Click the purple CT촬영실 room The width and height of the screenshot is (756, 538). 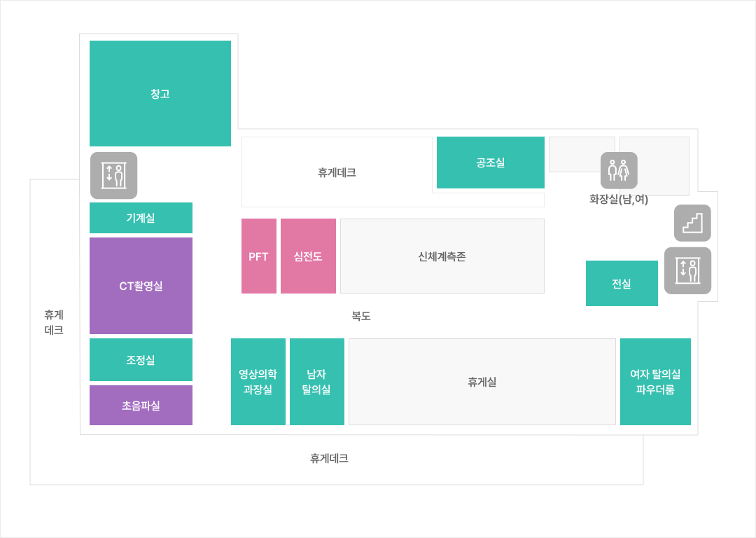[x=141, y=286]
